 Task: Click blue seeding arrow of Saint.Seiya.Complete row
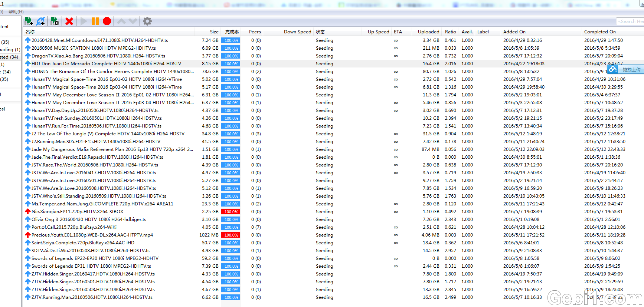[x=28, y=242]
